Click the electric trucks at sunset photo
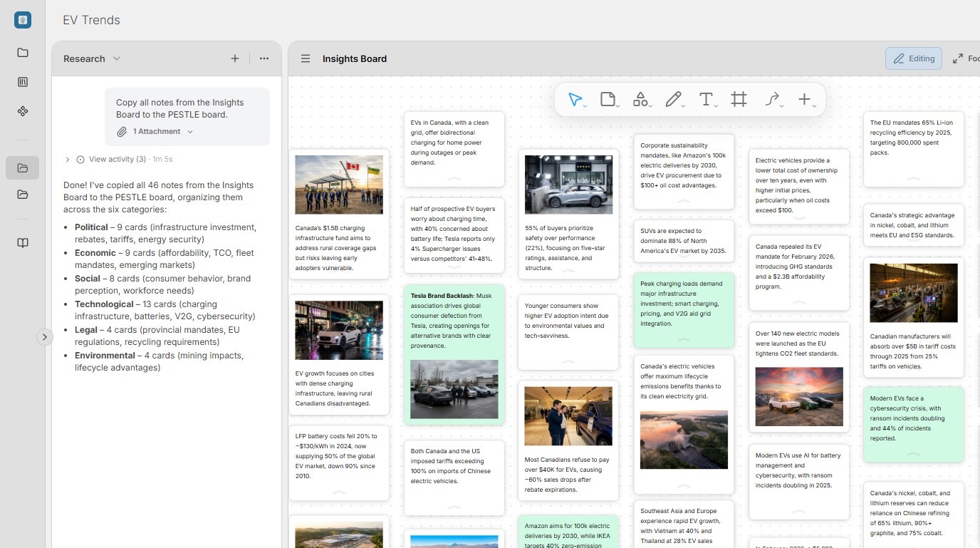980x548 pixels. coord(799,396)
